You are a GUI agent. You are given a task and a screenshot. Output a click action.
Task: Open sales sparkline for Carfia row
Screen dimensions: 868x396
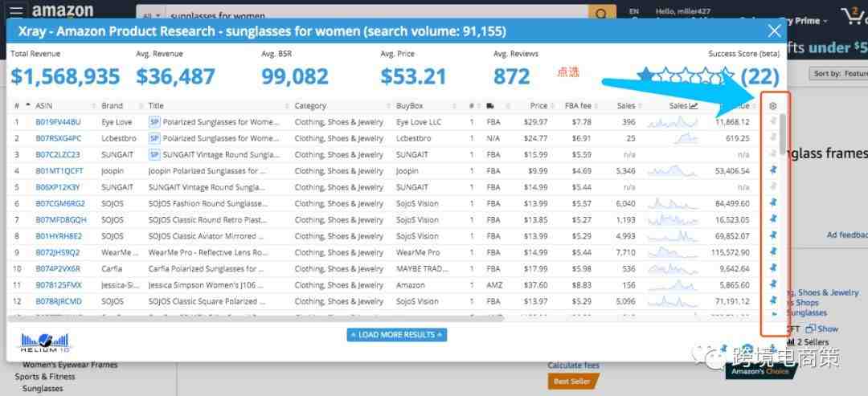point(673,269)
